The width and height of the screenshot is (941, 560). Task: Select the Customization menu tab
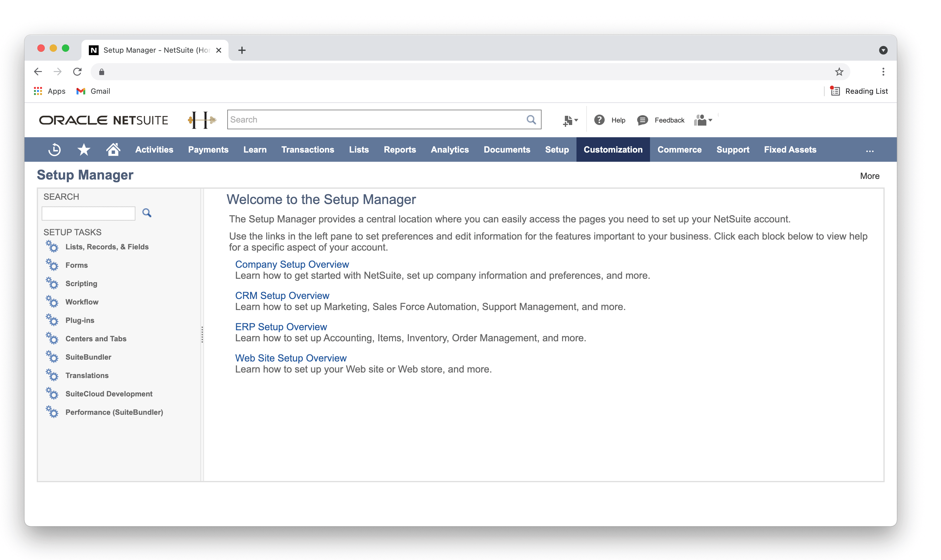coord(613,149)
